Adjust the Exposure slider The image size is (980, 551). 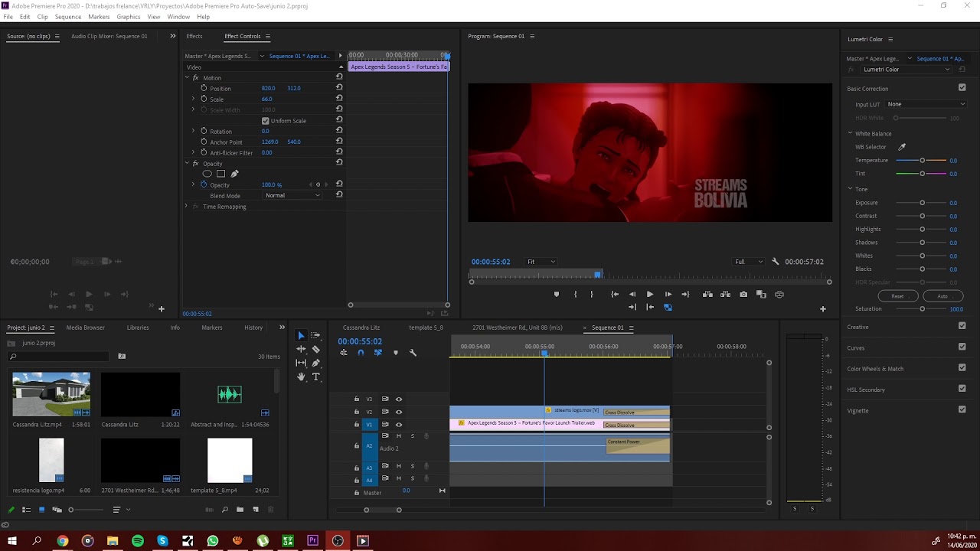pos(921,203)
